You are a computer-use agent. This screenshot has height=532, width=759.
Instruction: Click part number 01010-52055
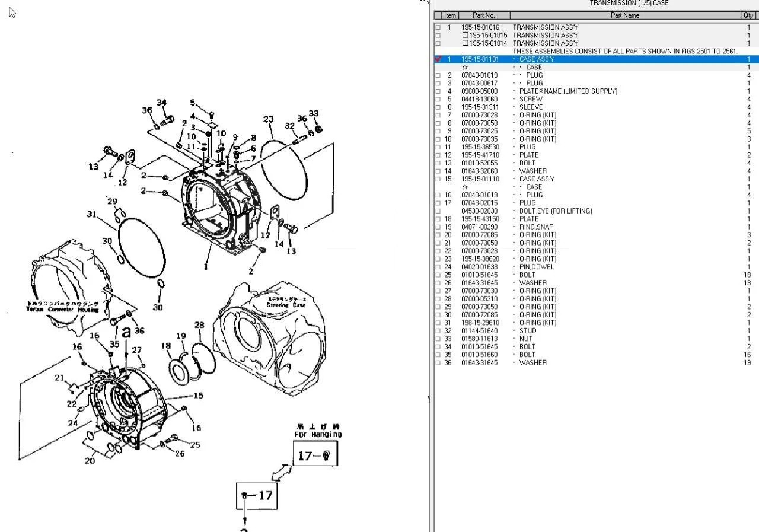point(480,163)
